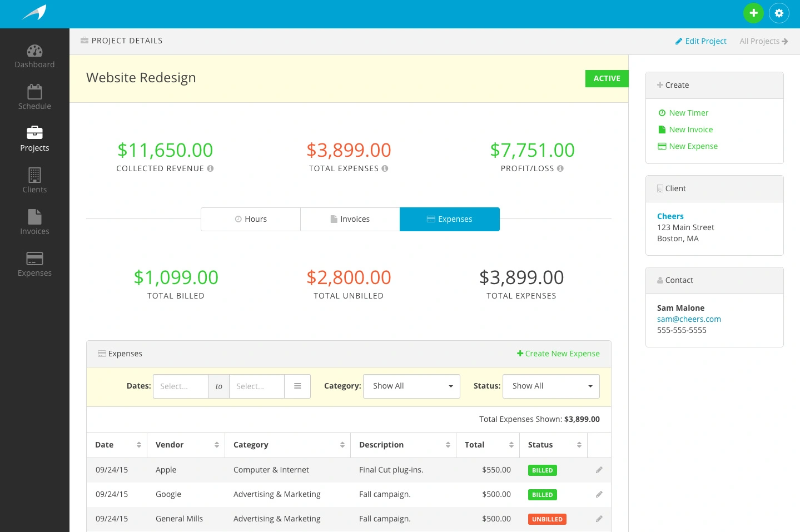Open the Status filter dropdown
This screenshot has width=800, height=532.
550,386
